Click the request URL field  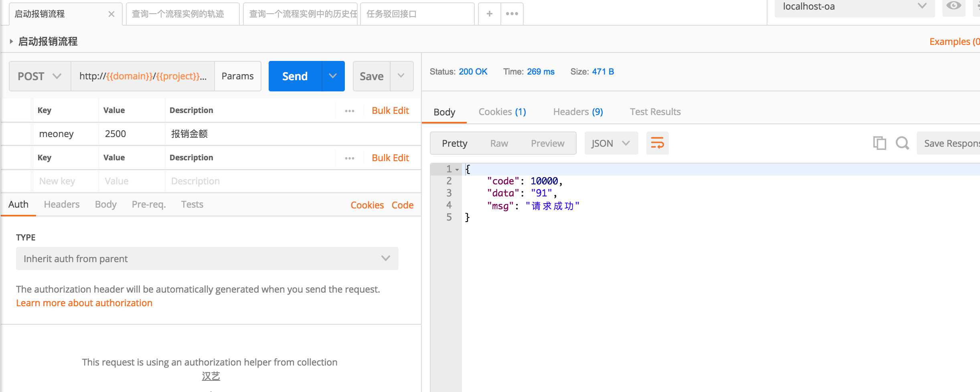point(143,76)
